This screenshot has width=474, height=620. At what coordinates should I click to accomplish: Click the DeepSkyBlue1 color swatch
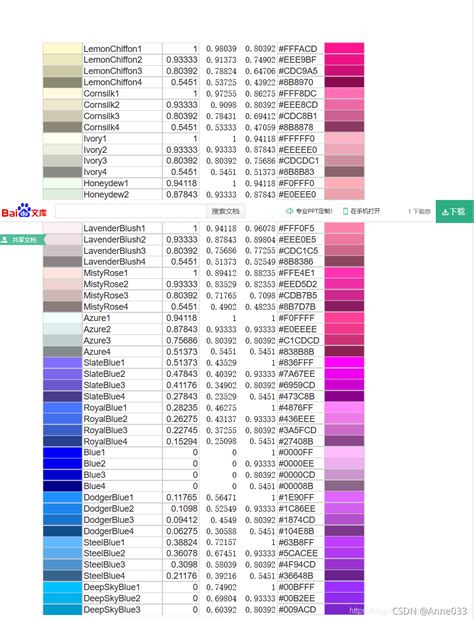coord(62,587)
